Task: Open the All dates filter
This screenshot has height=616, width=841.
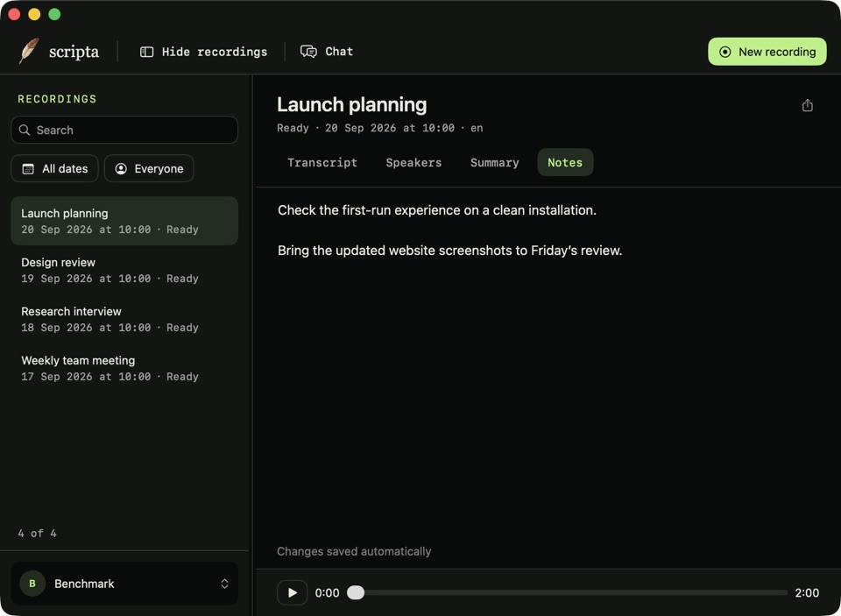Action: click(54, 168)
